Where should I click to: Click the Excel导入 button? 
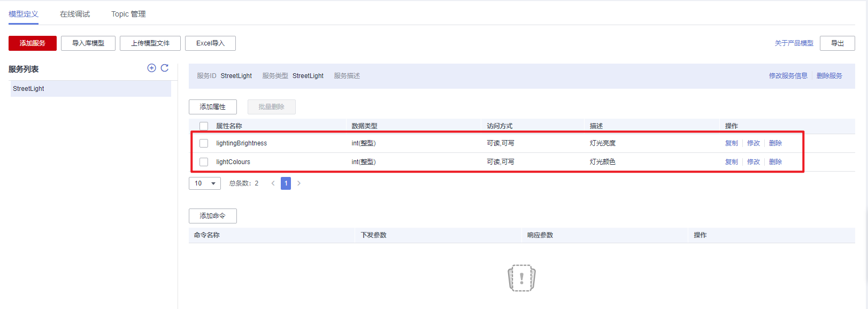210,43
